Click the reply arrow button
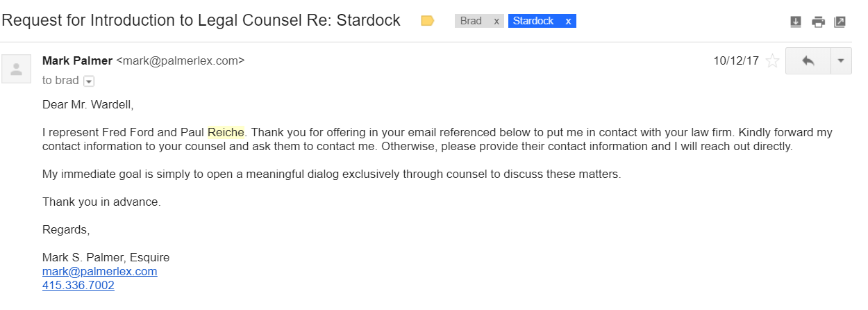The height and width of the screenshot is (310, 868). point(808,61)
